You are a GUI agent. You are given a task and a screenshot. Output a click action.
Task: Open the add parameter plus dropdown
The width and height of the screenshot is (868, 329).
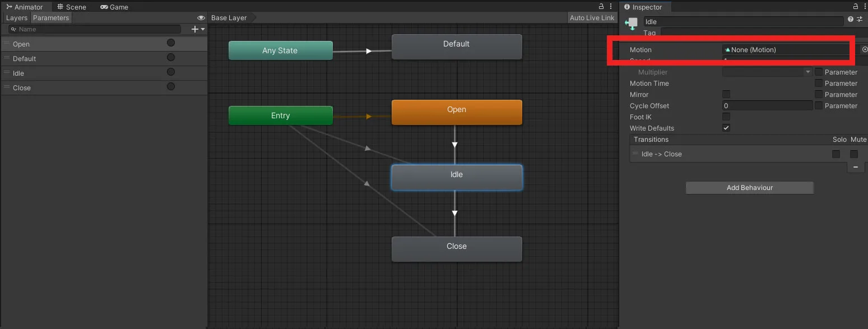point(198,29)
